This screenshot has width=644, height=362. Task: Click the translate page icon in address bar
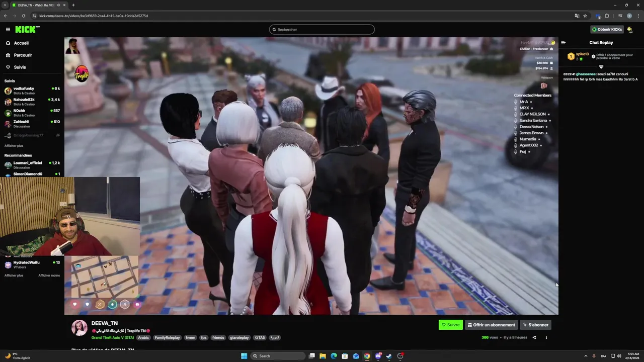(577, 16)
